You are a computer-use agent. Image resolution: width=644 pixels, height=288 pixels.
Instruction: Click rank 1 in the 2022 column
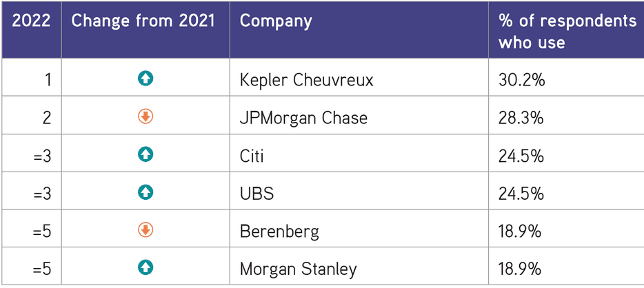pyautogui.click(x=48, y=80)
